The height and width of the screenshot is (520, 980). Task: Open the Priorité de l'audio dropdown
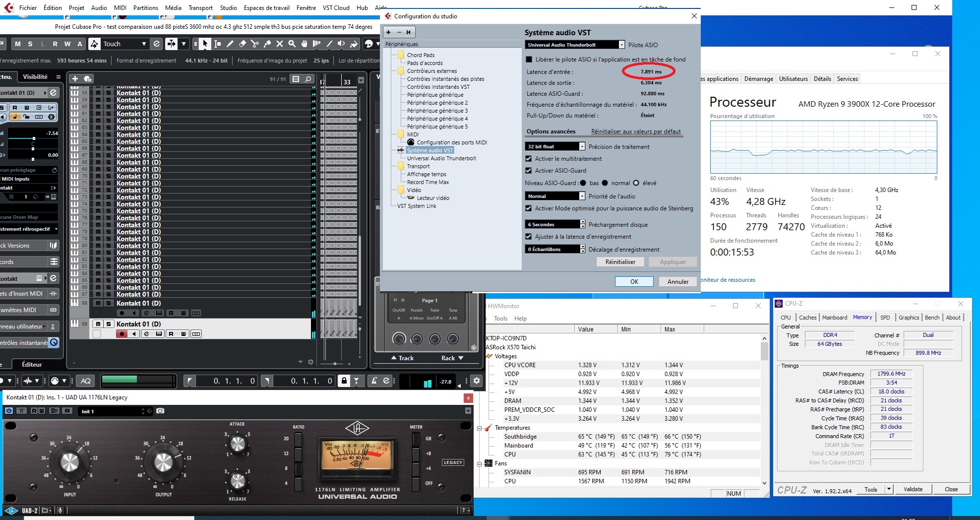582,196
